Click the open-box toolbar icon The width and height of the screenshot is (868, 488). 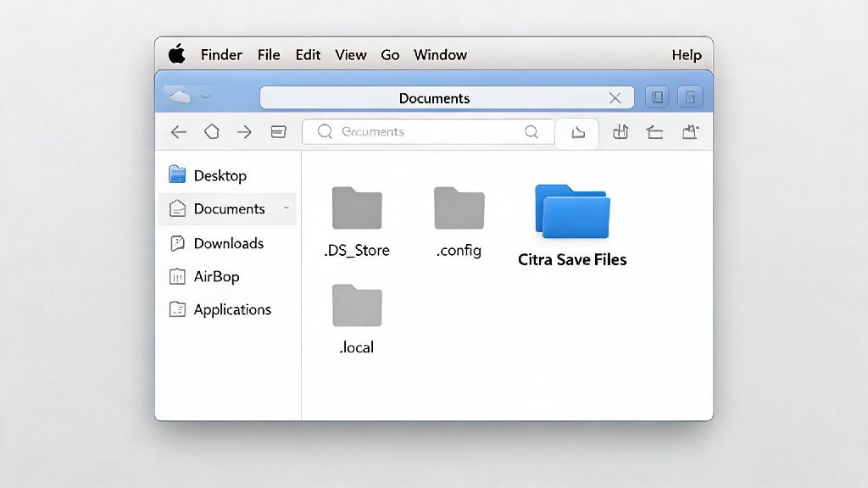click(654, 132)
